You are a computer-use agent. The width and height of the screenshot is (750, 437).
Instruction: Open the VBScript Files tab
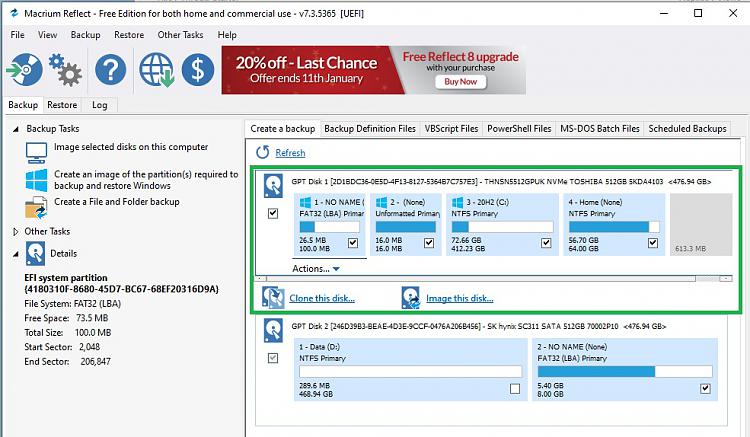[x=451, y=129]
